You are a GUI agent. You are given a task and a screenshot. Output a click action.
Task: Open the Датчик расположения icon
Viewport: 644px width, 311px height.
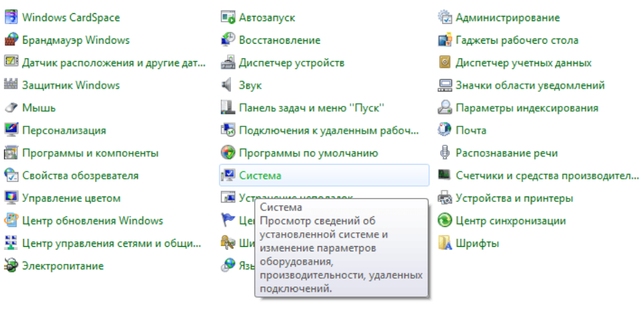click(11, 63)
